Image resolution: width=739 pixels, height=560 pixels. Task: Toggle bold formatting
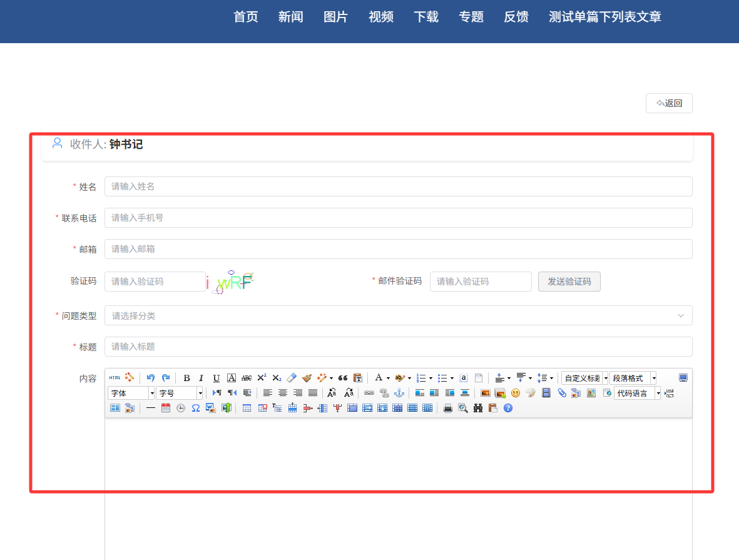186,378
